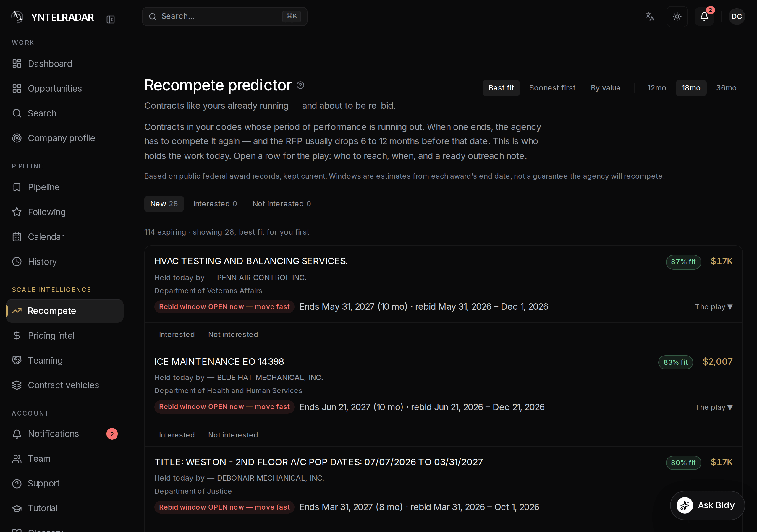Mark ICE Maintenance contract as Interested
The height and width of the screenshot is (532, 757).
click(x=177, y=435)
